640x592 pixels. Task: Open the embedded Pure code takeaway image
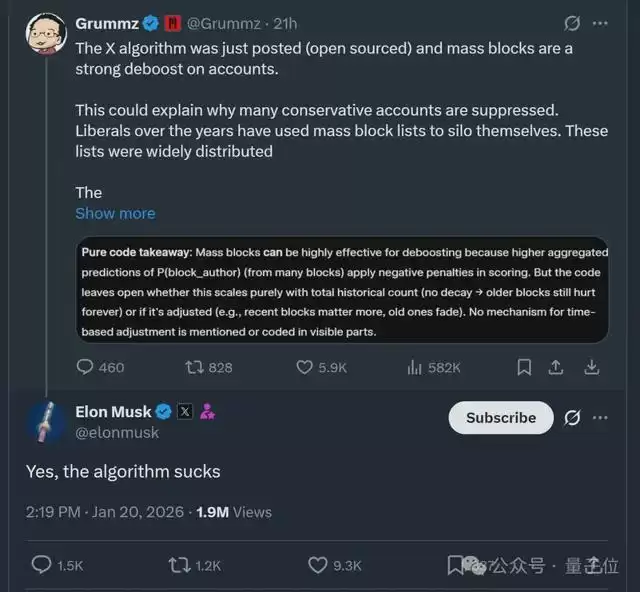tap(343, 291)
